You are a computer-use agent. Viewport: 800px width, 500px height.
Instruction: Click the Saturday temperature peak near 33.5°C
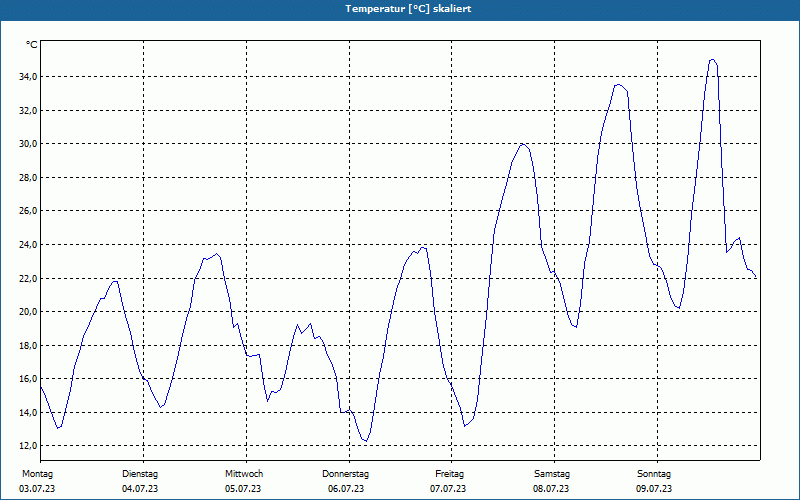pos(618,85)
